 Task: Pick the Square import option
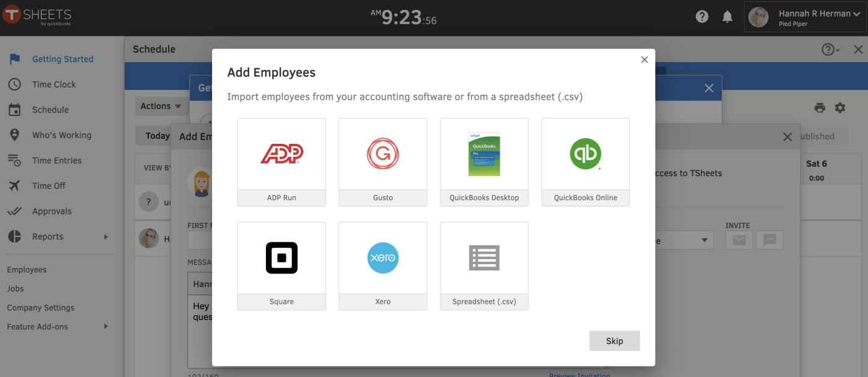(x=281, y=266)
